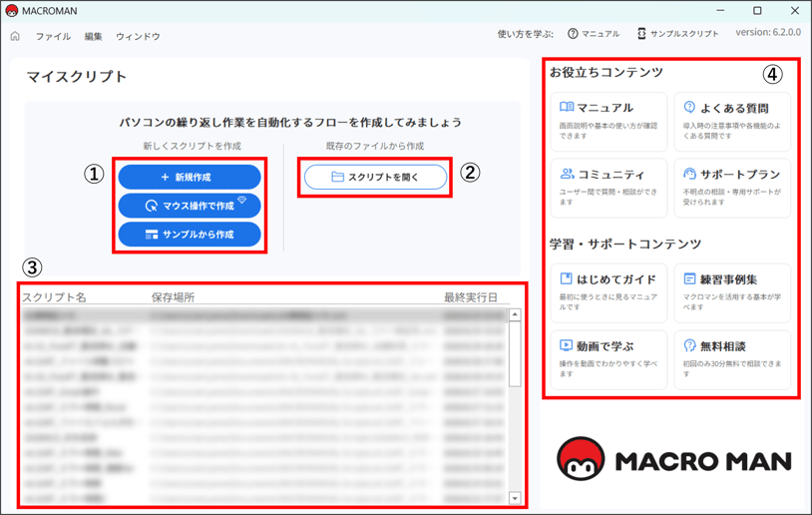Click the home icon in menu bar

[x=15, y=36]
